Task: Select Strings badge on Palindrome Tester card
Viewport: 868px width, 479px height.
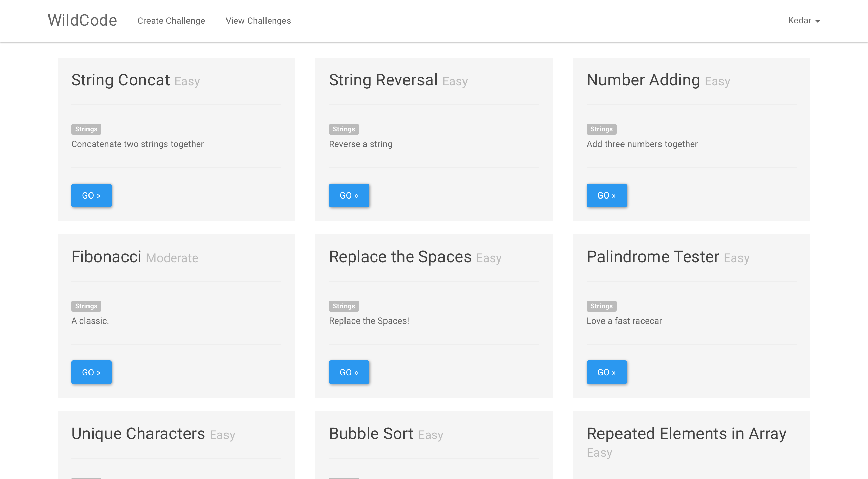Action: [601, 306]
